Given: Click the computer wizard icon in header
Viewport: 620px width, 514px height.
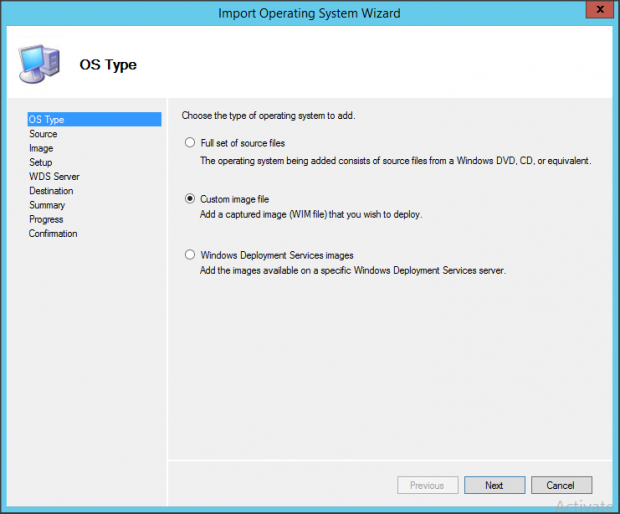Looking at the screenshot, I should [38, 64].
